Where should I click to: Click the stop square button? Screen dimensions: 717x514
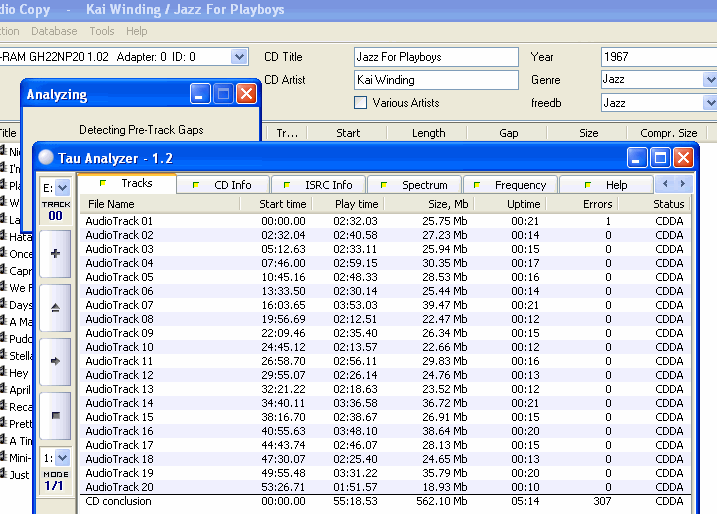pyautogui.click(x=55, y=416)
